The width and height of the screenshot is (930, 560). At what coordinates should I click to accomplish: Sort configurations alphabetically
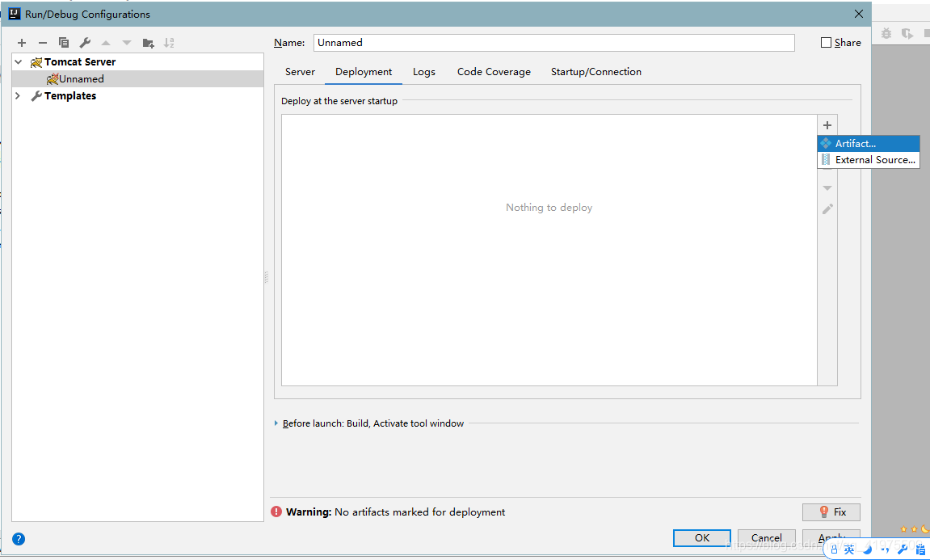pos(169,43)
